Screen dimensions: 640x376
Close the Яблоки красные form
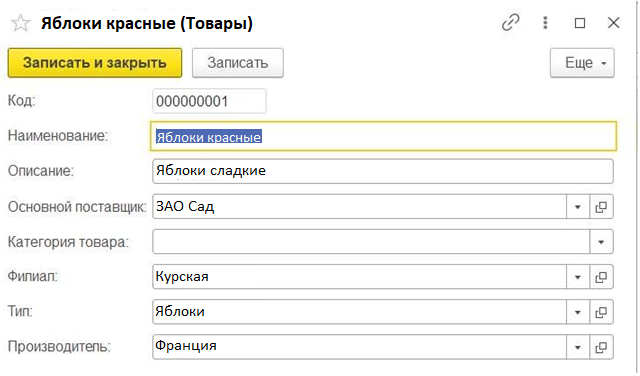(x=613, y=23)
